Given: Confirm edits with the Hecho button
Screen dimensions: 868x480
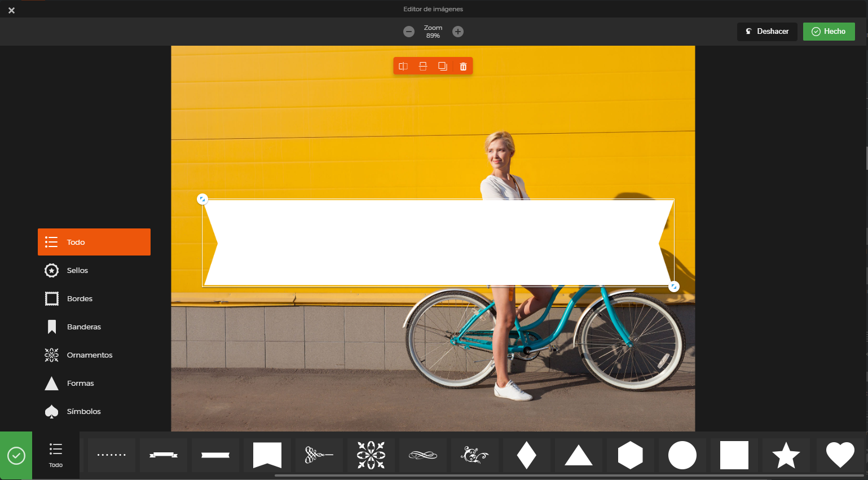Looking at the screenshot, I should pyautogui.click(x=829, y=32).
